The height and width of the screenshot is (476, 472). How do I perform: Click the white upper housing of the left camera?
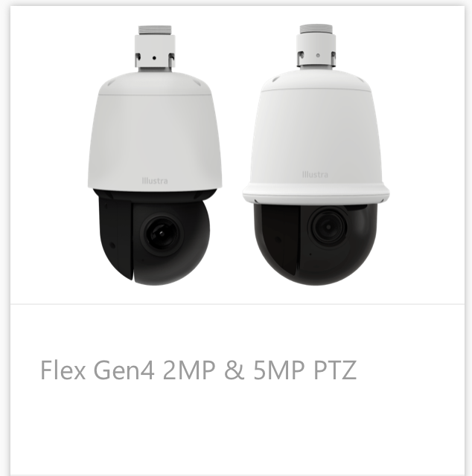click(x=155, y=131)
